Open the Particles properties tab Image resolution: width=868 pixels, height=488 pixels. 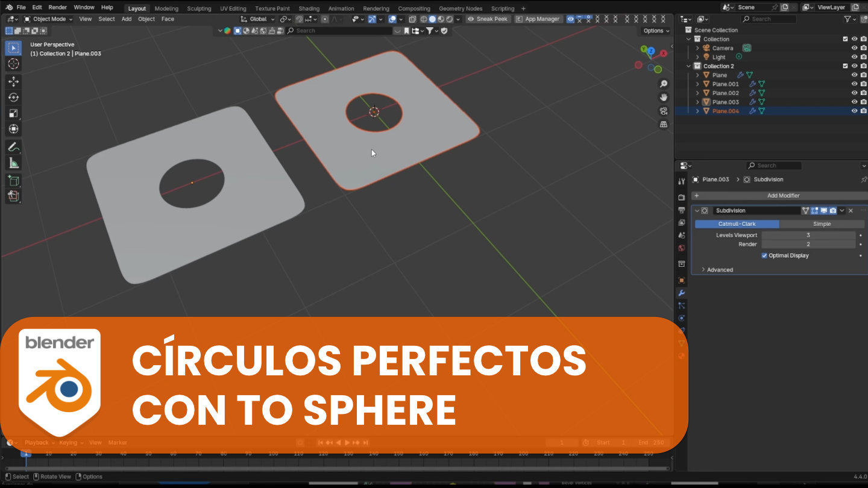tap(682, 305)
